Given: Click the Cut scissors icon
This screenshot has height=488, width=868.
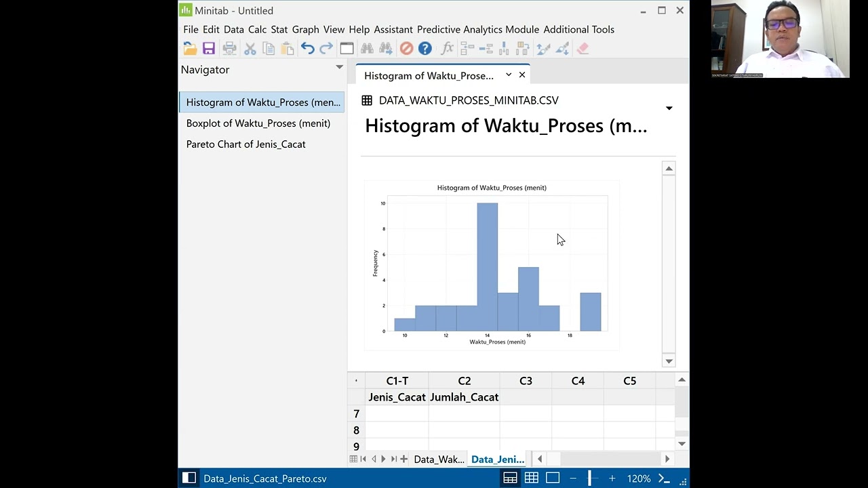Looking at the screenshot, I should 250,49.
